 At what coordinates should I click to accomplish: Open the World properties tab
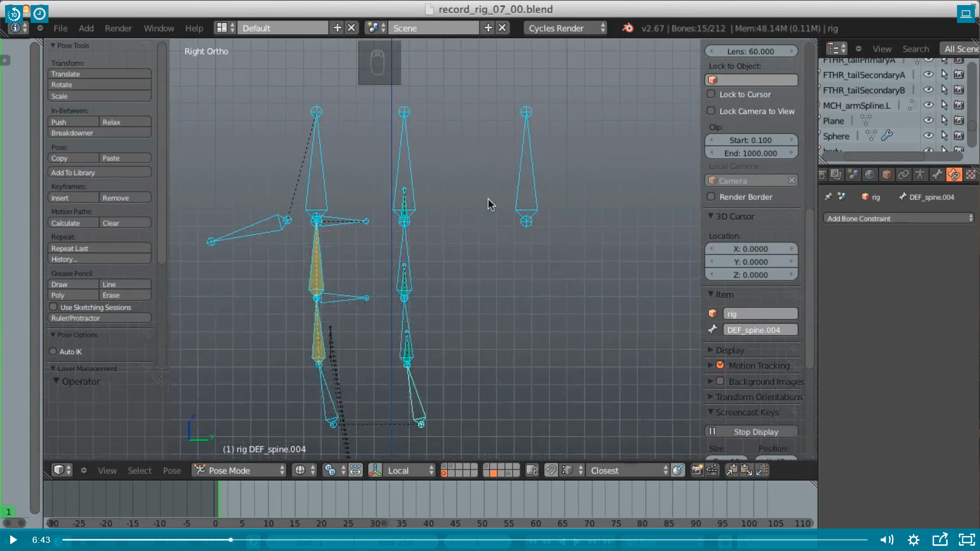tap(869, 175)
